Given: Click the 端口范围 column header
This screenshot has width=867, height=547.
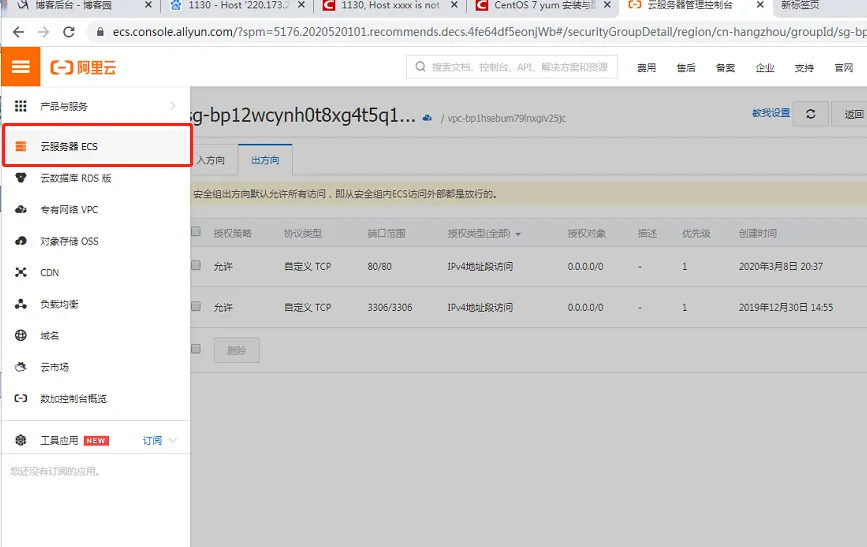Looking at the screenshot, I should pyautogui.click(x=386, y=233).
